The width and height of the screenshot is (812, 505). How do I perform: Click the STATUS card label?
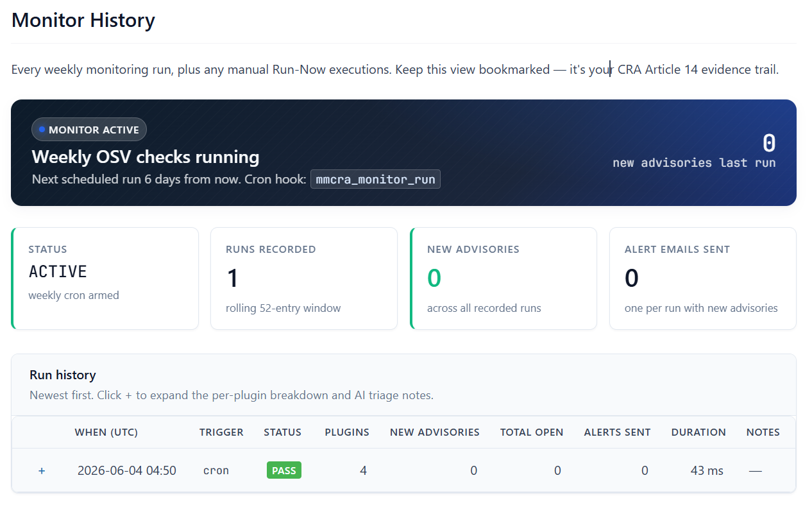48,249
